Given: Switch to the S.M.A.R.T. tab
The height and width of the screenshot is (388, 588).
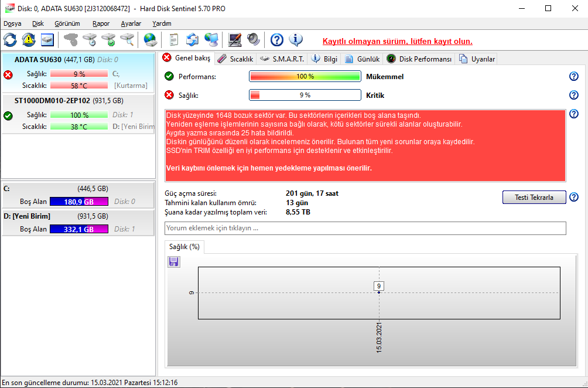Looking at the screenshot, I should (x=282, y=59).
